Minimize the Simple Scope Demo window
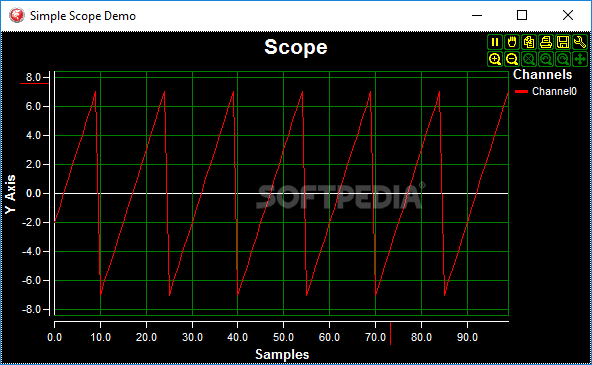This screenshot has height=365, width=592. [477, 15]
